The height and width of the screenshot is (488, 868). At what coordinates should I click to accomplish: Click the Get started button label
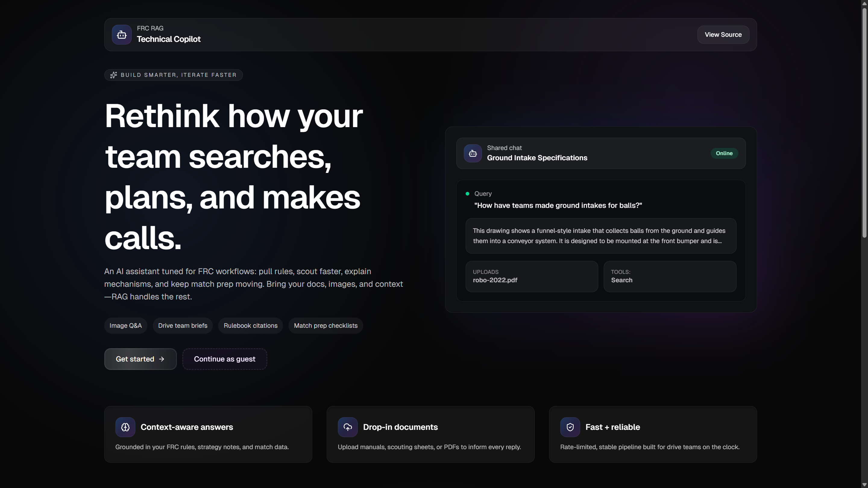click(x=135, y=359)
